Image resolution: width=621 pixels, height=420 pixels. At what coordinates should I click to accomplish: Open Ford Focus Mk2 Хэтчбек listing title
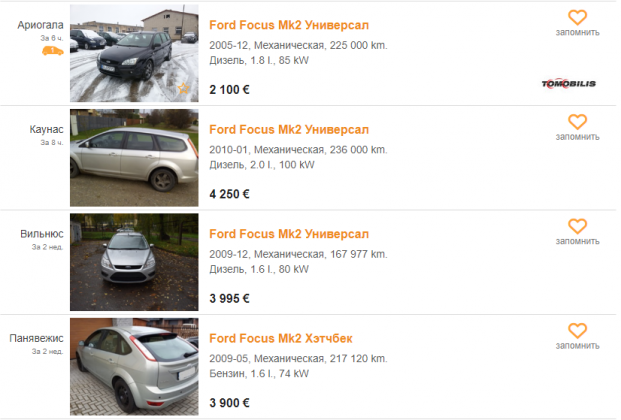click(280, 338)
